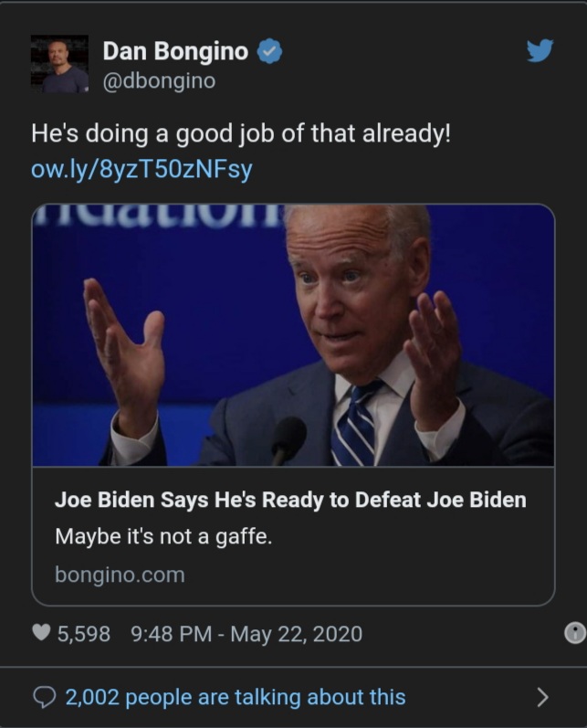Expand the conversation with right chevron arrow
This screenshot has width=587, height=728.
[542, 697]
